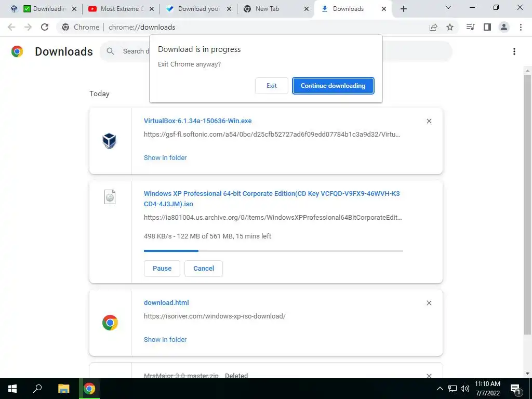
Task: Click the ISO disc file icon
Action: (110, 197)
